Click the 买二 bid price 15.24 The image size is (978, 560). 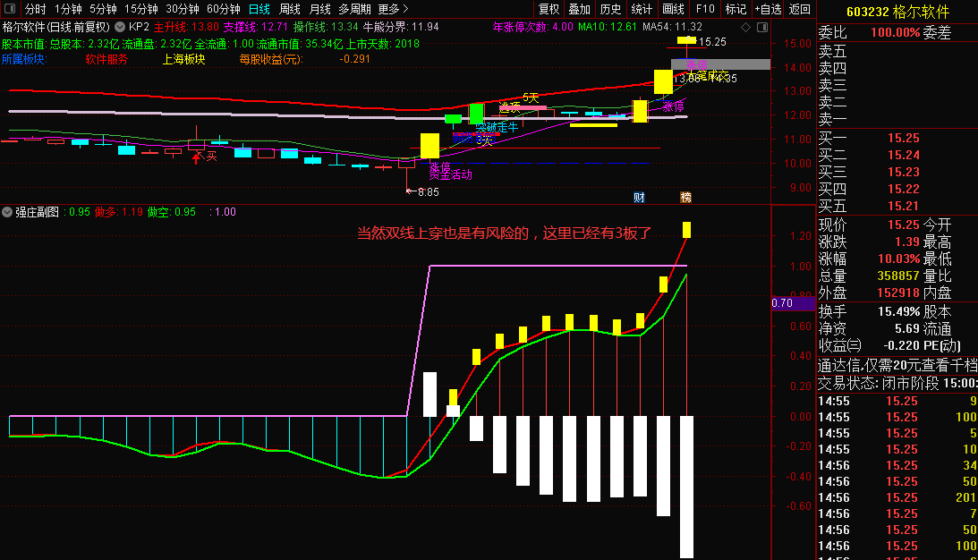pos(903,156)
